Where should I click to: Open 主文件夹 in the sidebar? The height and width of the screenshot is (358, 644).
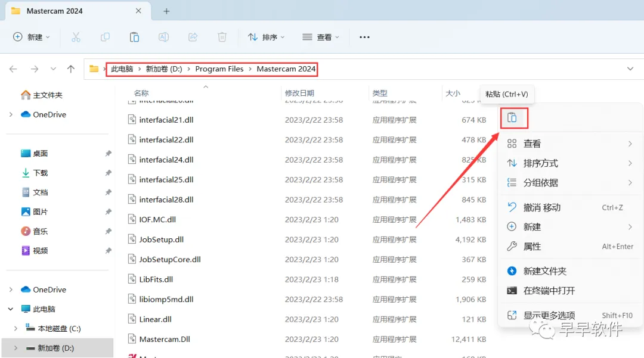[x=42, y=95]
